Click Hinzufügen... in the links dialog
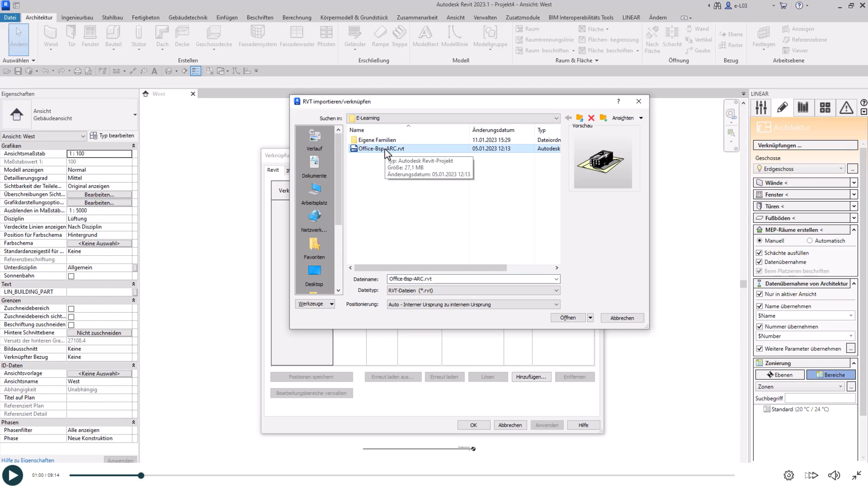Image resolution: width=868 pixels, height=488 pixels. point(531,377)
